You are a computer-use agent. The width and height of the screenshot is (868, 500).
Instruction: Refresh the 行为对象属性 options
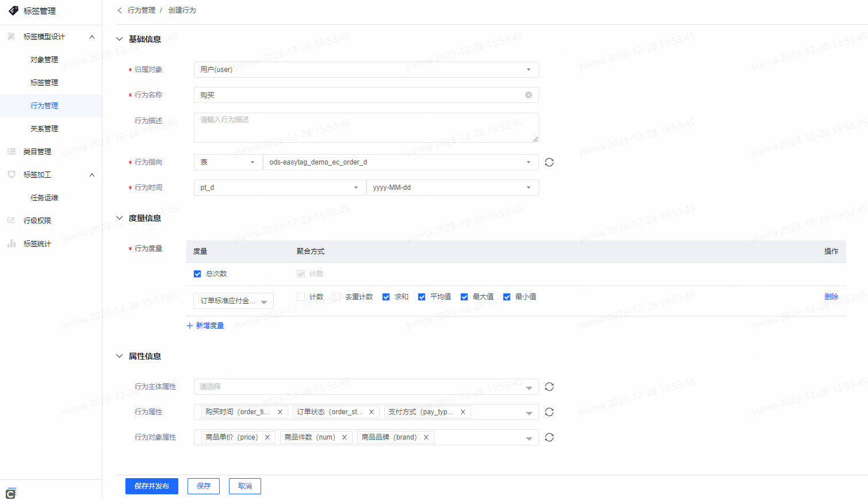click(x=549, y=437)
